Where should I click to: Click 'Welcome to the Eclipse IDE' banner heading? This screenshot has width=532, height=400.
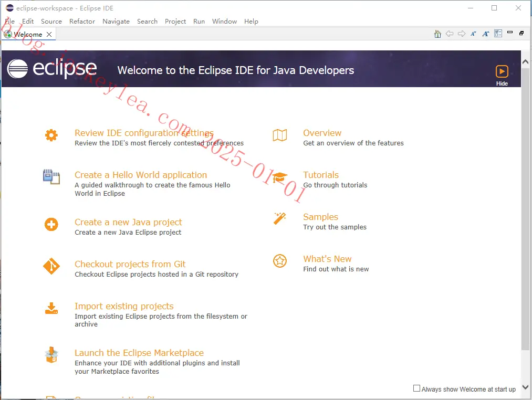(235, 70)
